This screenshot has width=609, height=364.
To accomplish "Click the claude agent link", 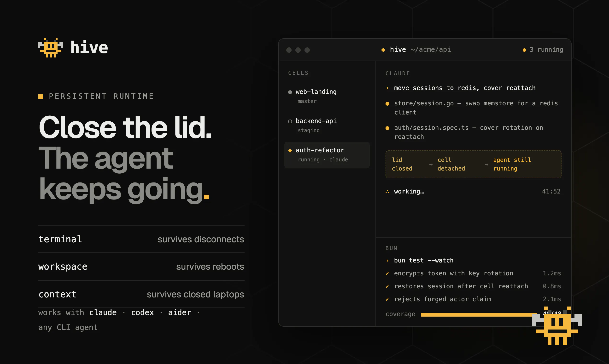I will click(103, 313).
